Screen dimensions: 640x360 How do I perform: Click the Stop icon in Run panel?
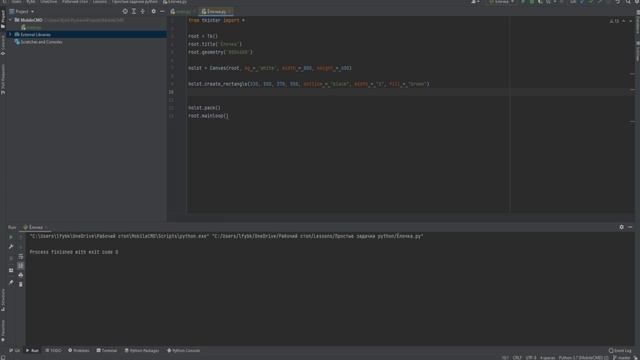point(11,258)
